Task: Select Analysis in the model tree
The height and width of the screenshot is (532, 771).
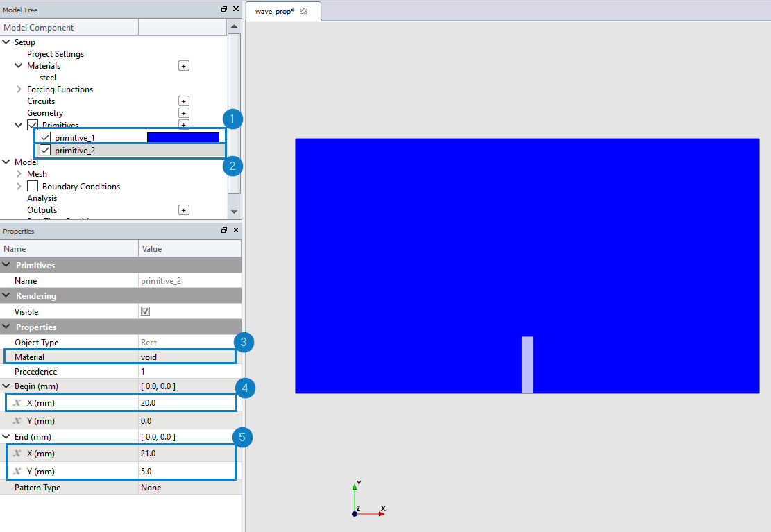Action: pyautogui.click(x=42, y=198)
